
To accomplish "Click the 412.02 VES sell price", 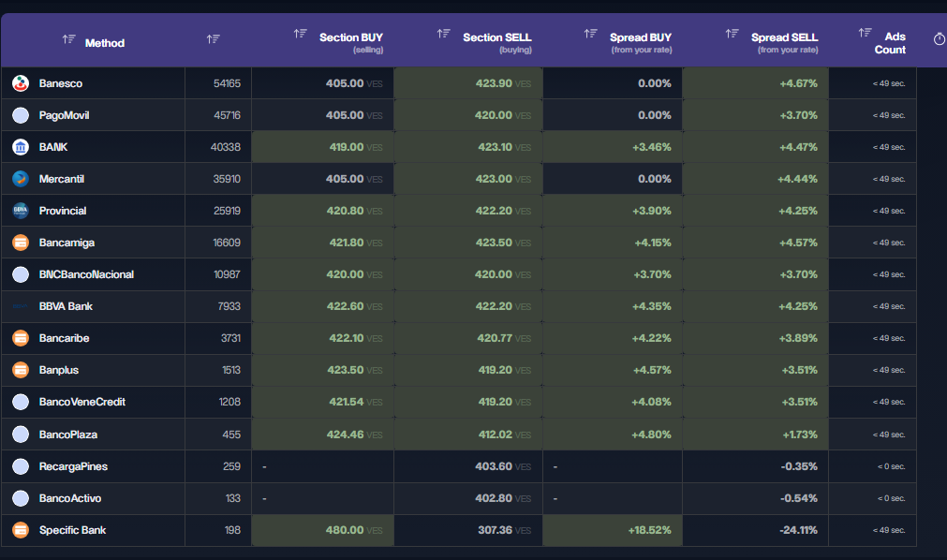I will point(504,435).
